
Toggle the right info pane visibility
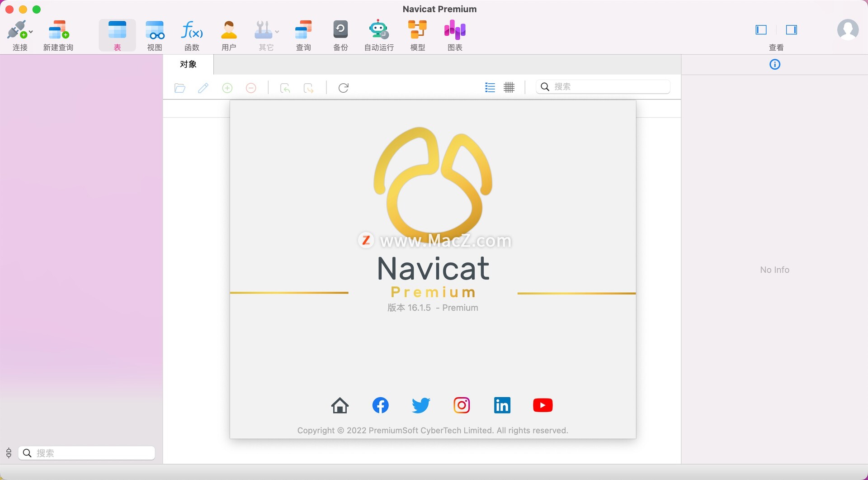click(791, 30)
